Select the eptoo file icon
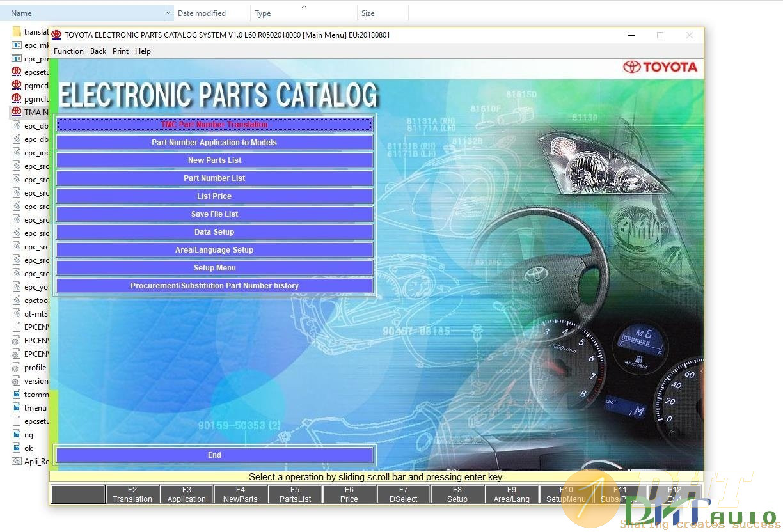The width and height of the screenshot is (783, 532). [17, 301]
